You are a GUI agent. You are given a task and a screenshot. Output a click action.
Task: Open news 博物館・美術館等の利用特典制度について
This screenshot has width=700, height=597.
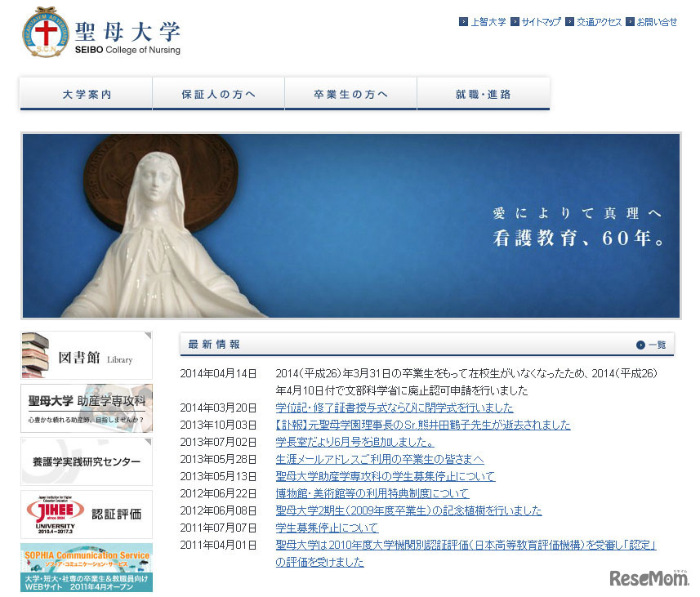click(x=372, y=493)
